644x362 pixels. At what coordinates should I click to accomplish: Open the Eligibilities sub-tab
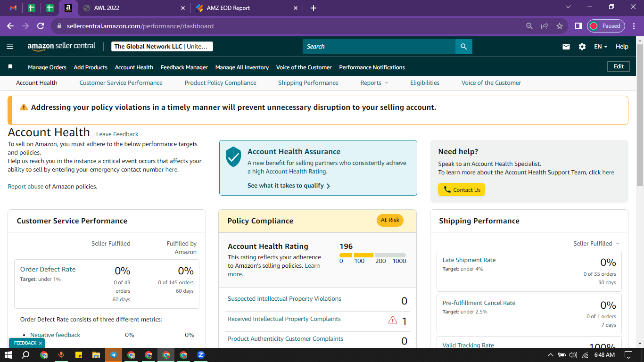coord(425,83)
